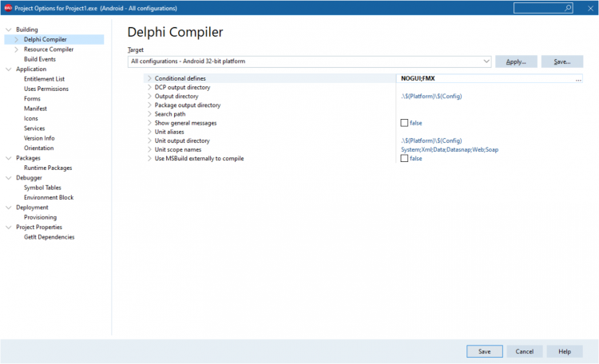This screenshot has width=599, height=364.
Task: Click the Output directory value .\$(Platform)\$(Config)
Action: (431, 97)
